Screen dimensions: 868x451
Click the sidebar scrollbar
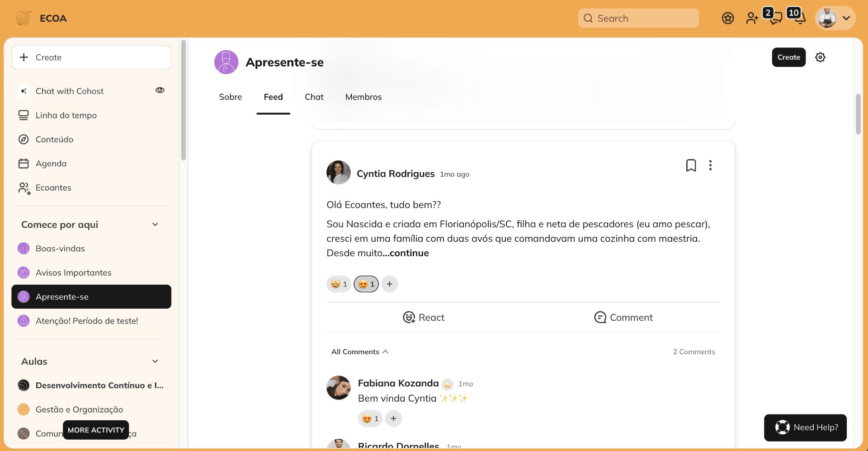[183, 100]
